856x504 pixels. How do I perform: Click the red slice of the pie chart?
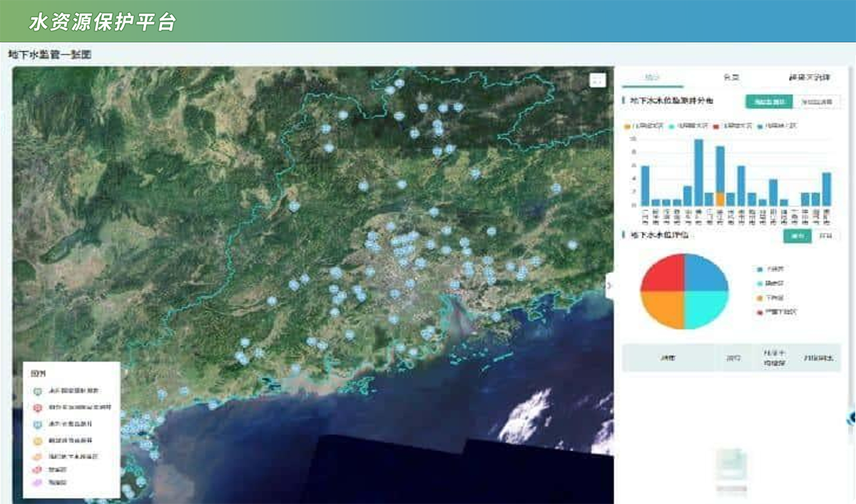tap(665, 275)
